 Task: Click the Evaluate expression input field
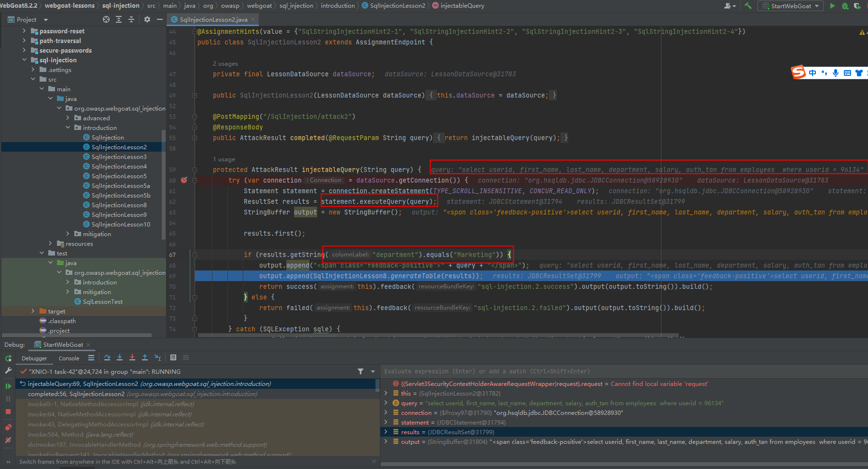click(623, 371)
